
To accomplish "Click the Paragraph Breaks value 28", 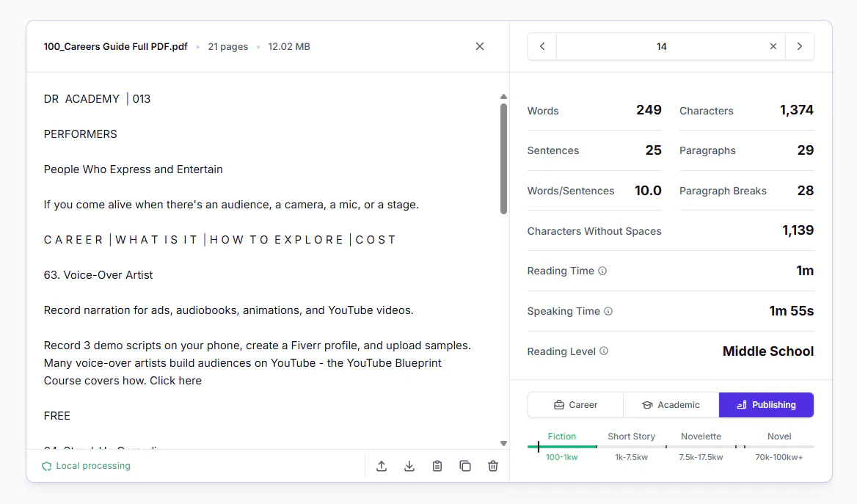I will click(806, 191).
